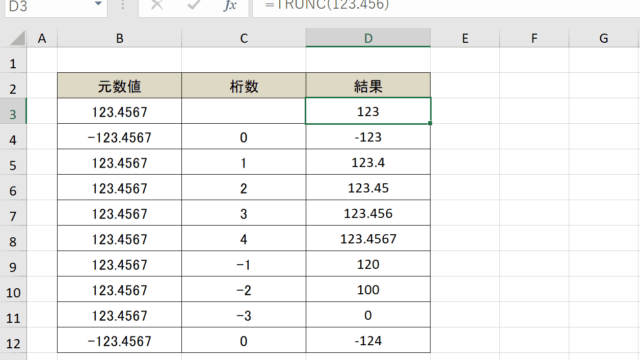
Task: Select column B header
Action: (120, 38)
